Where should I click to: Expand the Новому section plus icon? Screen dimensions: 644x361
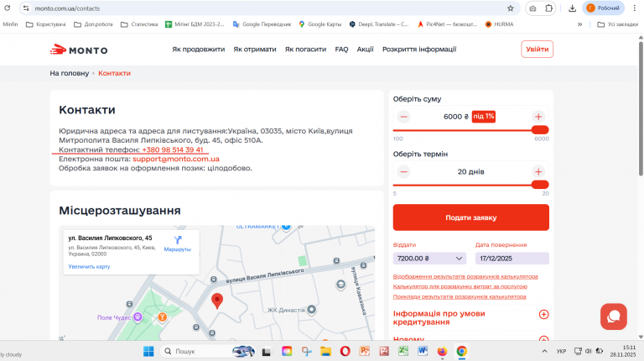[543, 338]
